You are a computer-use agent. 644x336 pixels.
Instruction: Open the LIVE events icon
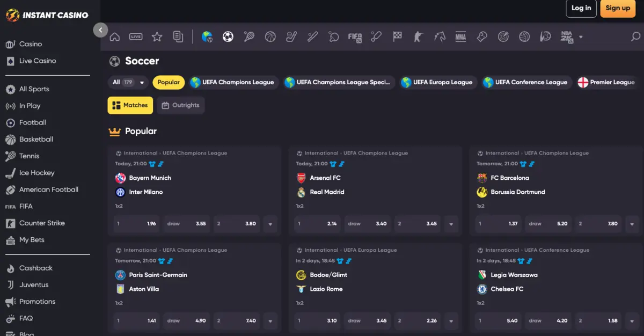[x=136, y=37]
